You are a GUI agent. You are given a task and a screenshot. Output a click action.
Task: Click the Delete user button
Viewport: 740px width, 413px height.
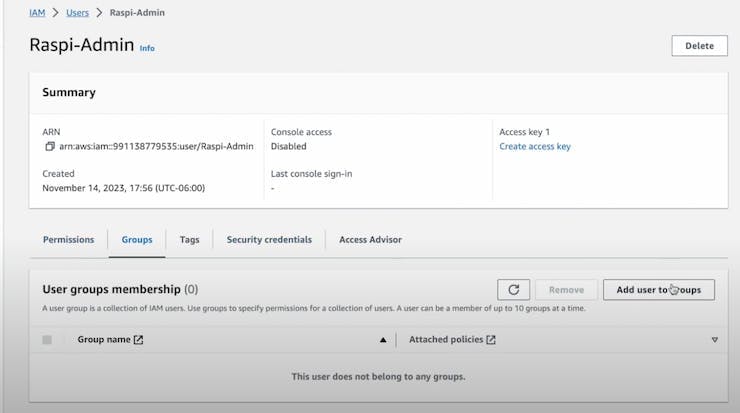click(x=699, y=45)
